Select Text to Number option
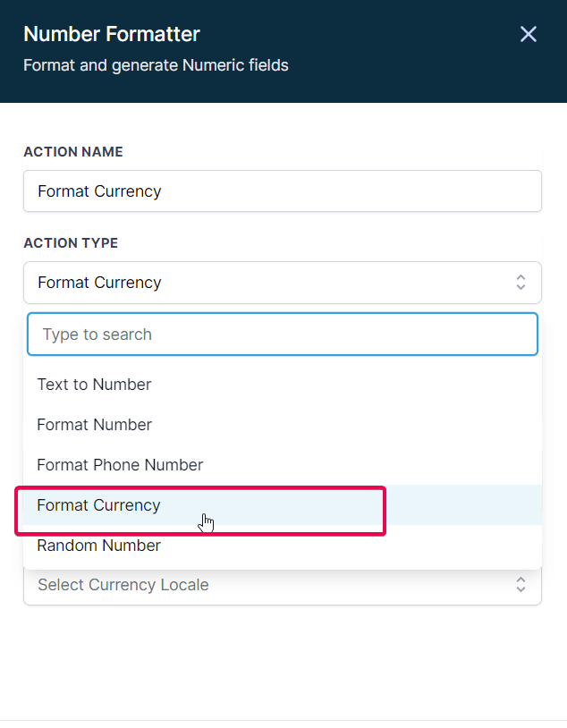 [x=283, y=385]
